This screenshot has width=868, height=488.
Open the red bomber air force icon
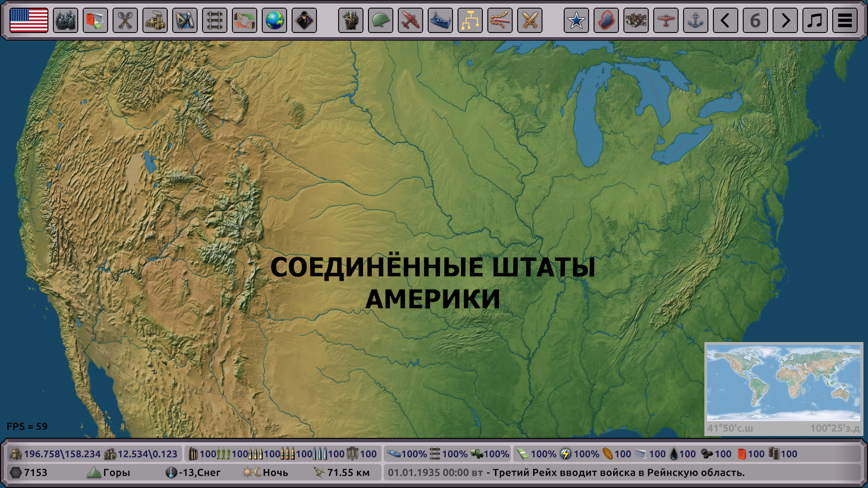pos(410,20)
